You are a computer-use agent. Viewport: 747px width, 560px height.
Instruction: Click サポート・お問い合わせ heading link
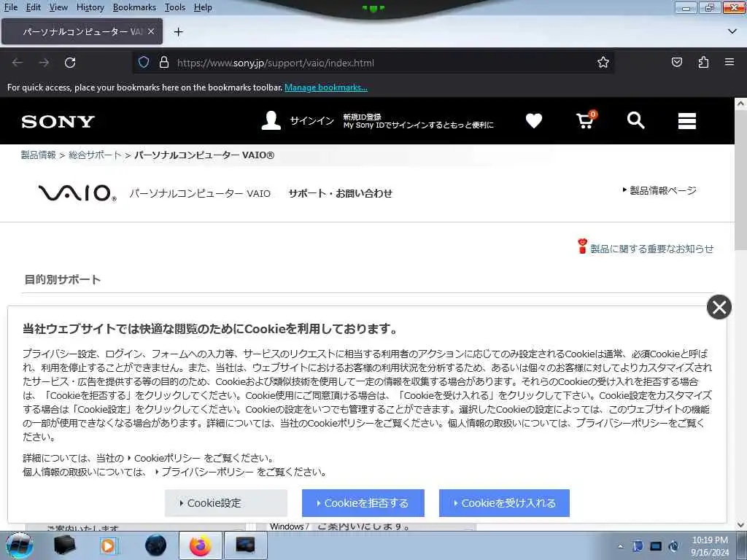pyautogui.click(x=340, y=193)
